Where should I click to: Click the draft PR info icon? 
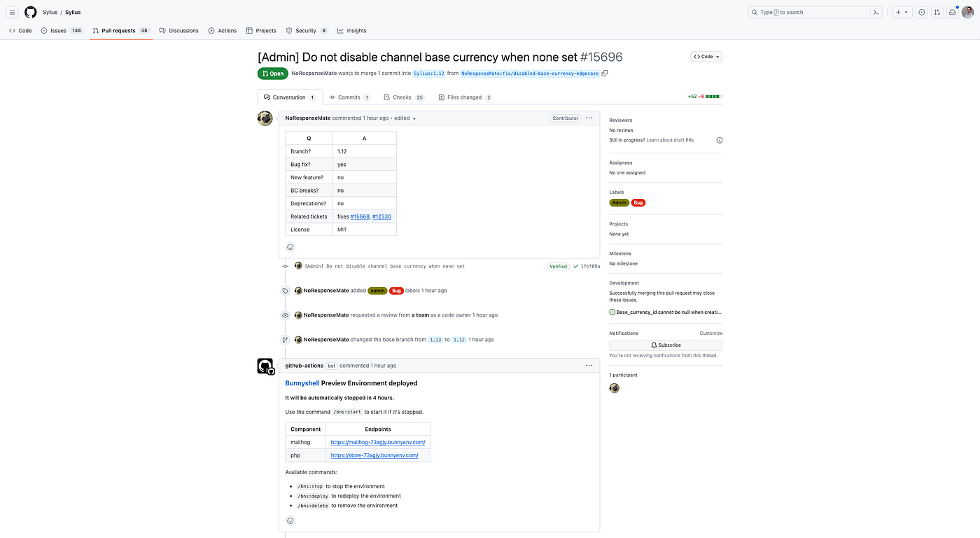719,140
